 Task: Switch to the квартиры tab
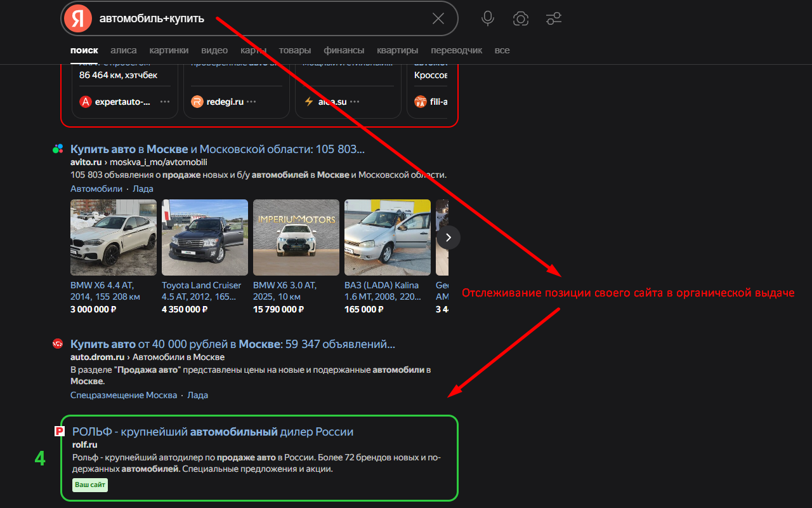coord(397,50)
